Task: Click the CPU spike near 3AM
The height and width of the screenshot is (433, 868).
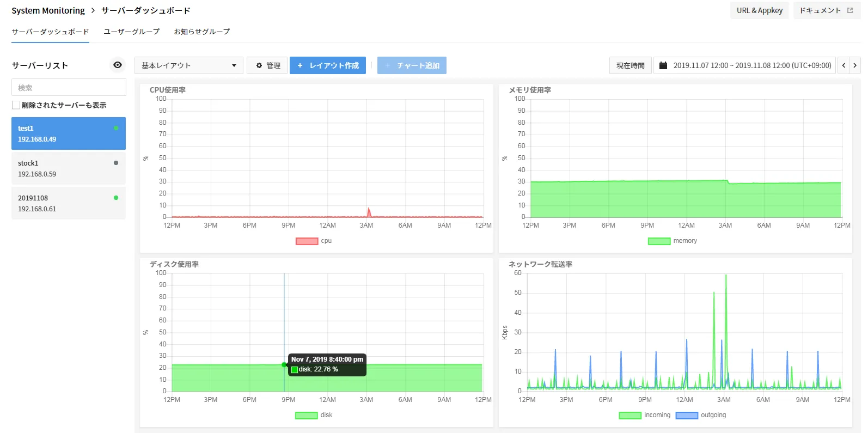Action: [x=369, y=212]
